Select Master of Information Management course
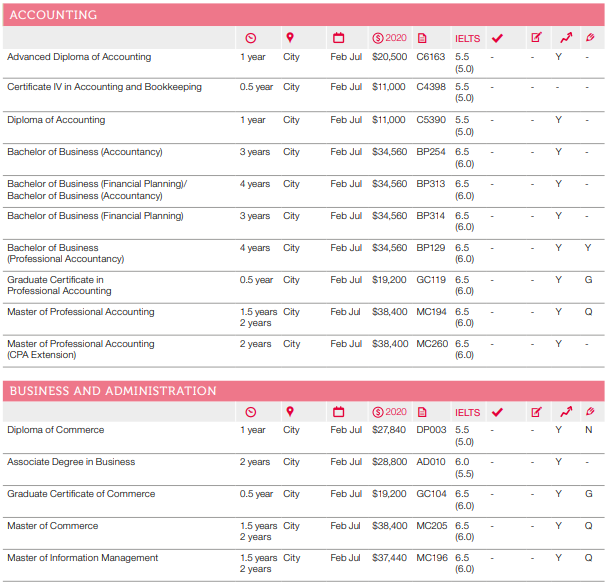 pyautogui.click(x=82, y=558)
